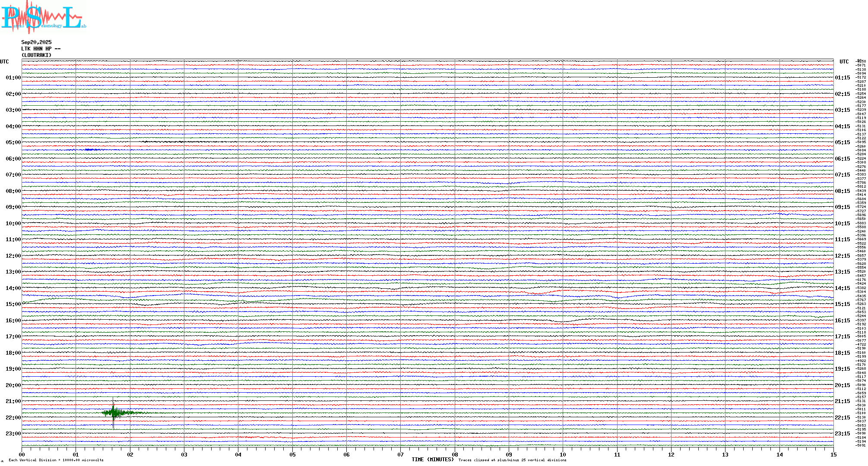Click minute 00 on the bottom axis
The image size is (868, 466).
click(22, 454)
